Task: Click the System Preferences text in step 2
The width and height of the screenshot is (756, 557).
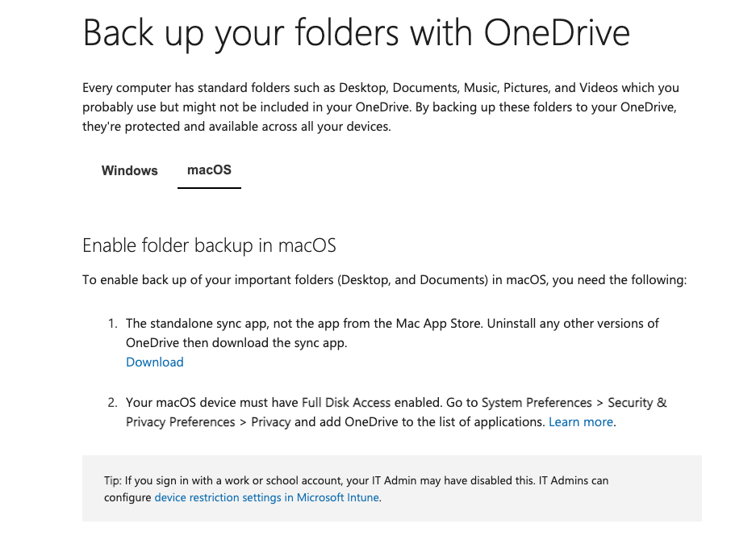Action: point(537,403)
